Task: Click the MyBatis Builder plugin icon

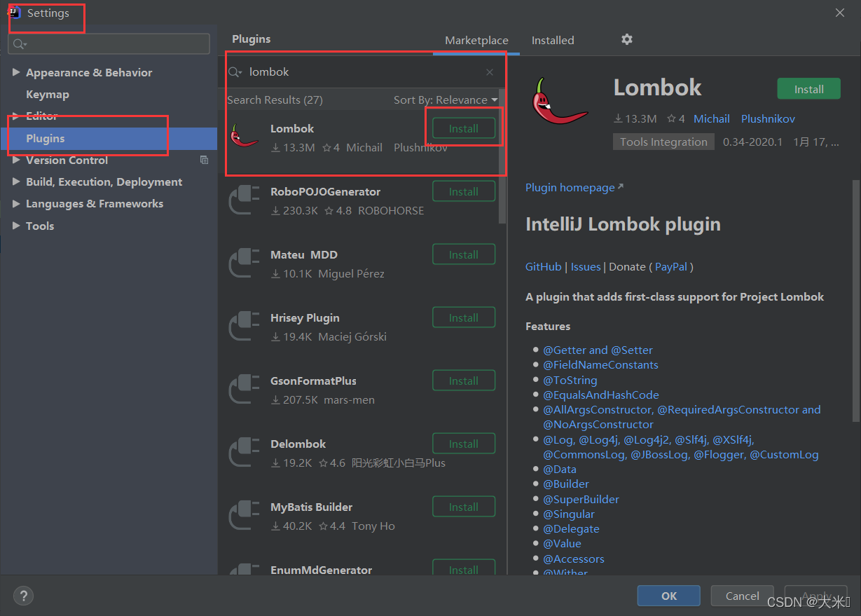Action: [x=244, y=516]
